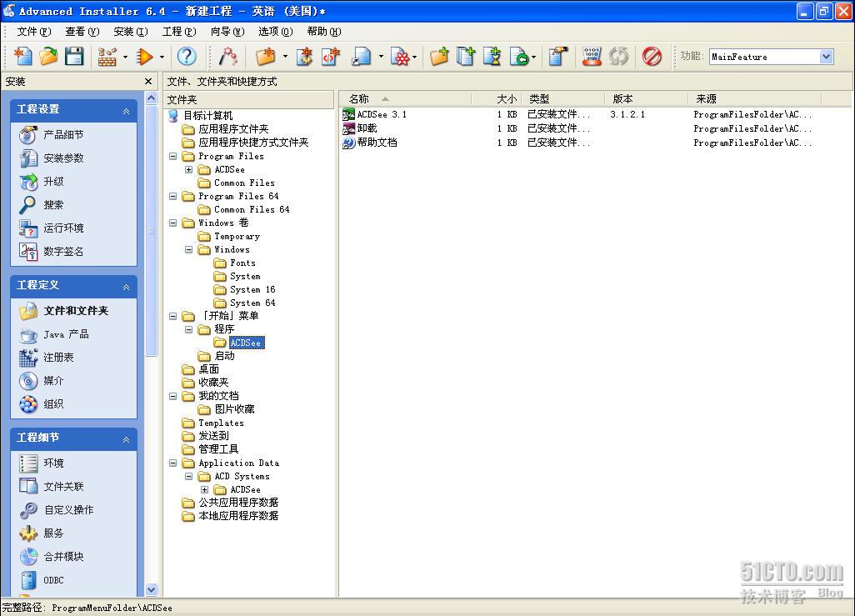855x616 pixels.
Task: Open the 媒介 sidebar item
Action: [x=42, y=381]
